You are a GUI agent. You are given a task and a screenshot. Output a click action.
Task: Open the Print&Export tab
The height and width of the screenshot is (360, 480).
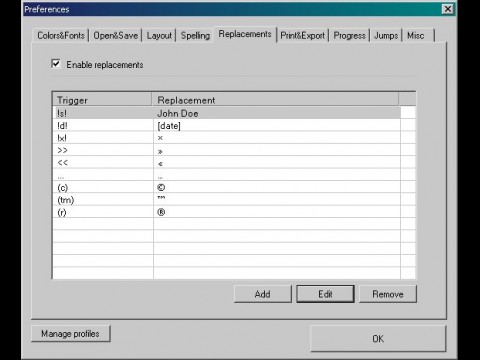pos(302,35)
